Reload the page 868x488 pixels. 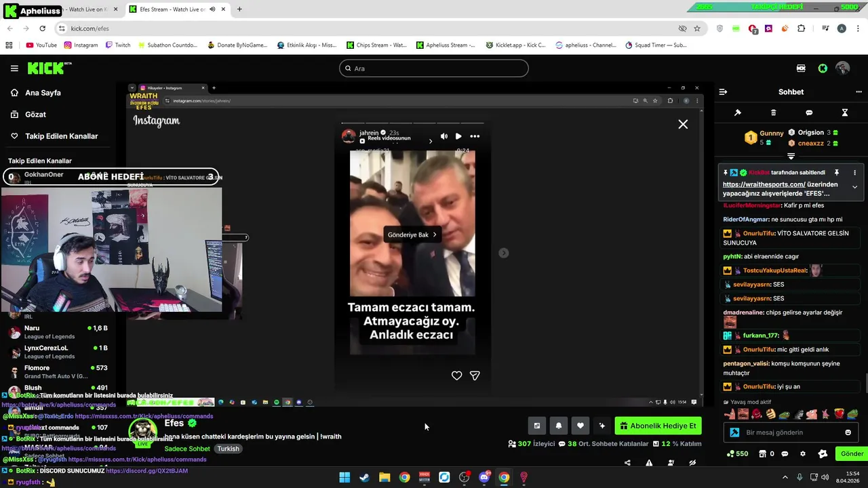tap(42, 28)
